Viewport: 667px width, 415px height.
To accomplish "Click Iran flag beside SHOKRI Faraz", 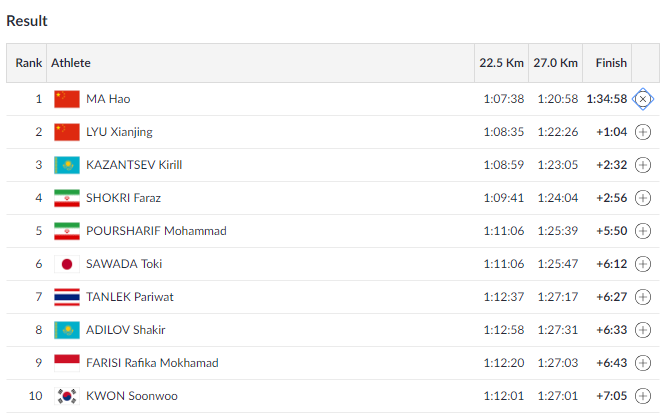I will click(x=67, y=198).
